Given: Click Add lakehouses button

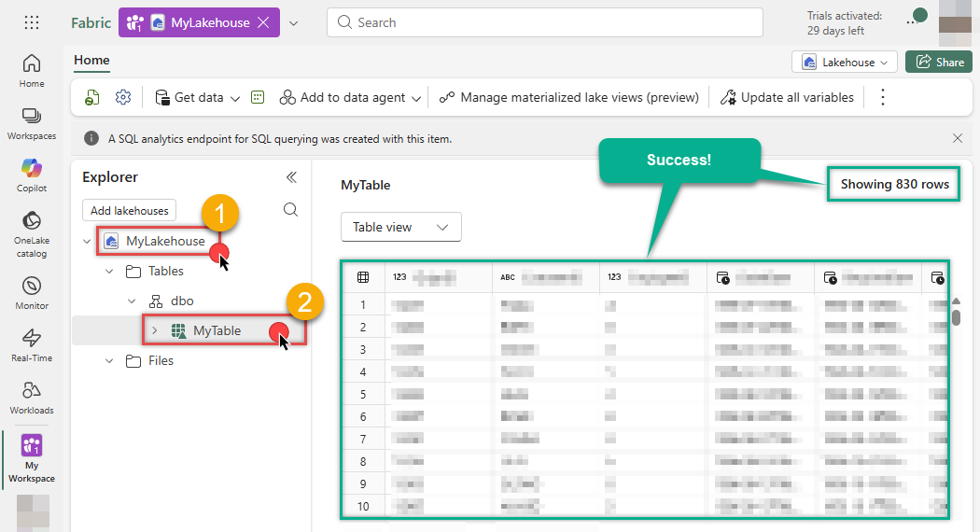Looking at the screenshot, I should click(130, 211).
